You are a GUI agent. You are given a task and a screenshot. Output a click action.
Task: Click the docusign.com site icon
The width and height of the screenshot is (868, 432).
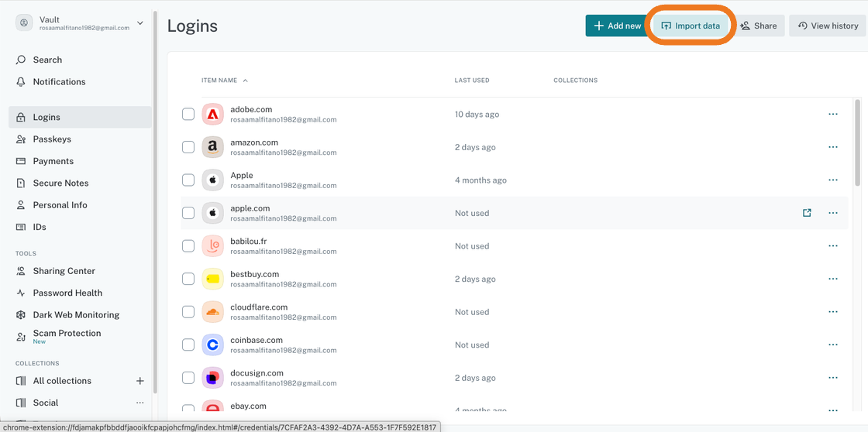click(212, 378)
